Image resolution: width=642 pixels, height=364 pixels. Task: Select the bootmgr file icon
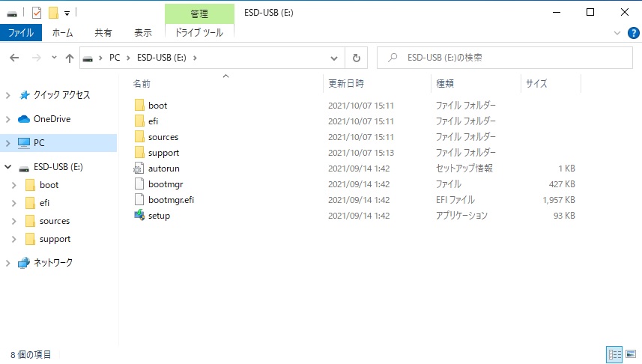point(139,184)
